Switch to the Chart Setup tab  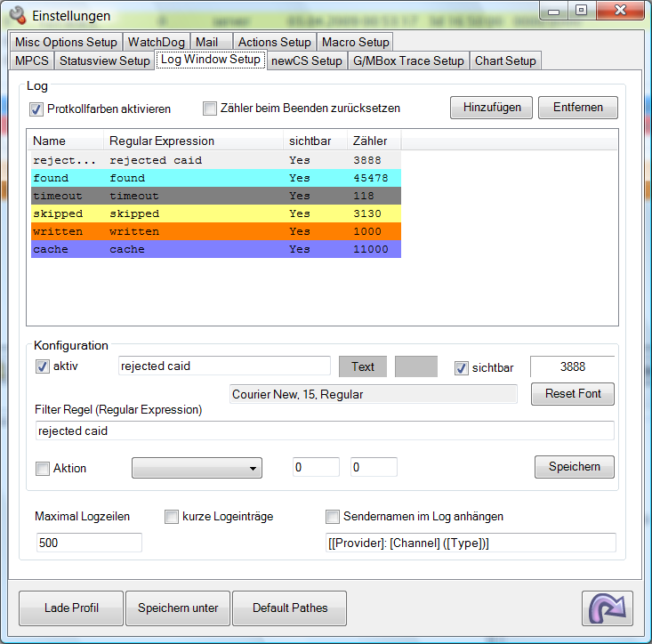click(505, 60)
